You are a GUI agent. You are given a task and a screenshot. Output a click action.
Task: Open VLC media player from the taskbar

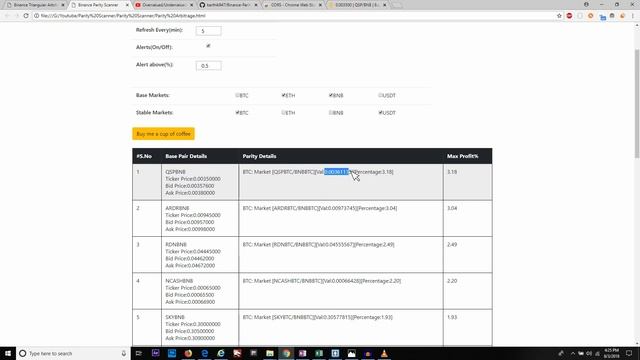click(x=384, y=353)
